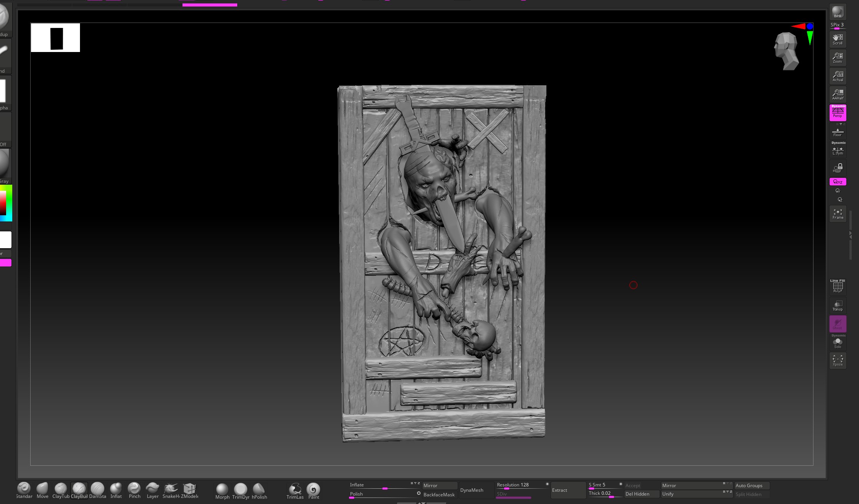
Task: Select the Pinch brush
Action: pyautogui.click(x=134, y=491)
